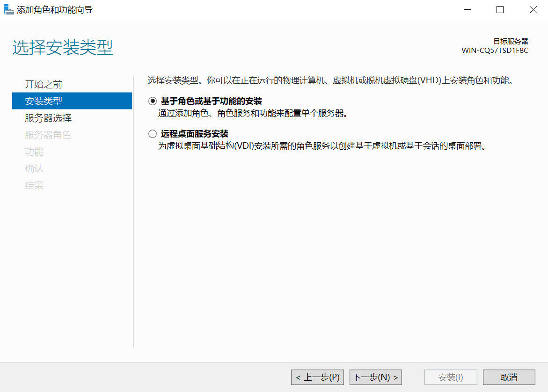Click 服务器角色 step in the sidebar
This screenshot has height=392, width=548.
48,135
